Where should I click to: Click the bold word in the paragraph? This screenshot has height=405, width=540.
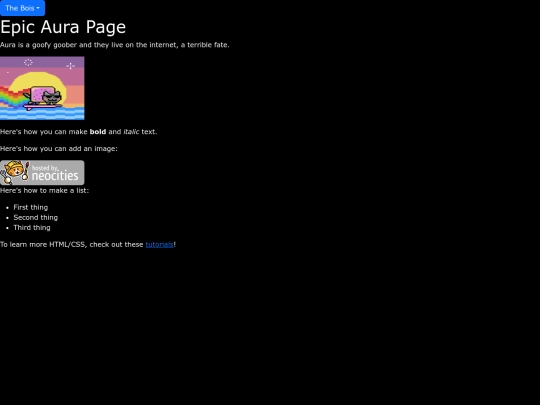pos(98,132)
